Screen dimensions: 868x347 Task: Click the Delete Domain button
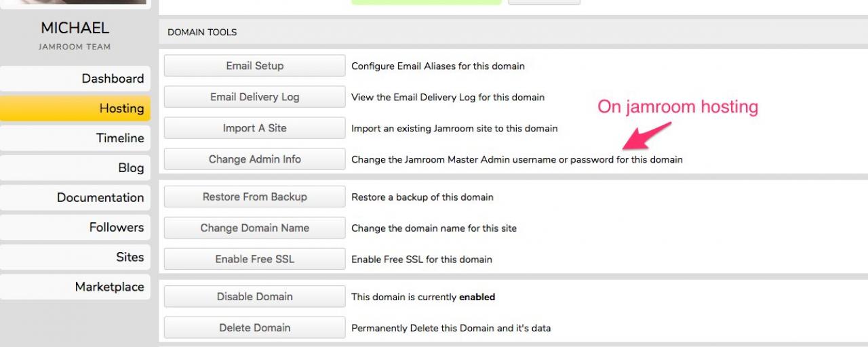tap(254, 327)
